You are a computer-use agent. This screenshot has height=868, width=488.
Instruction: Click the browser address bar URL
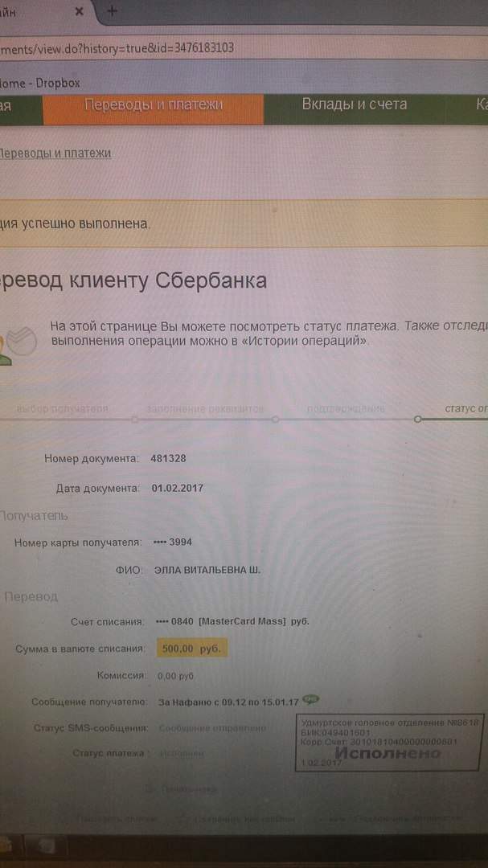[x=117, y=48]
